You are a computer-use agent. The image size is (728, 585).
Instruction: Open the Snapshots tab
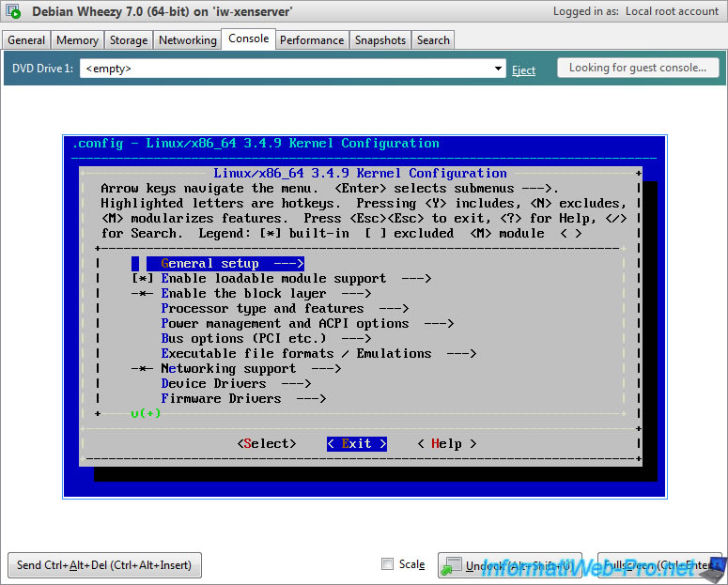pyautogui.click(x=380, y=40)
